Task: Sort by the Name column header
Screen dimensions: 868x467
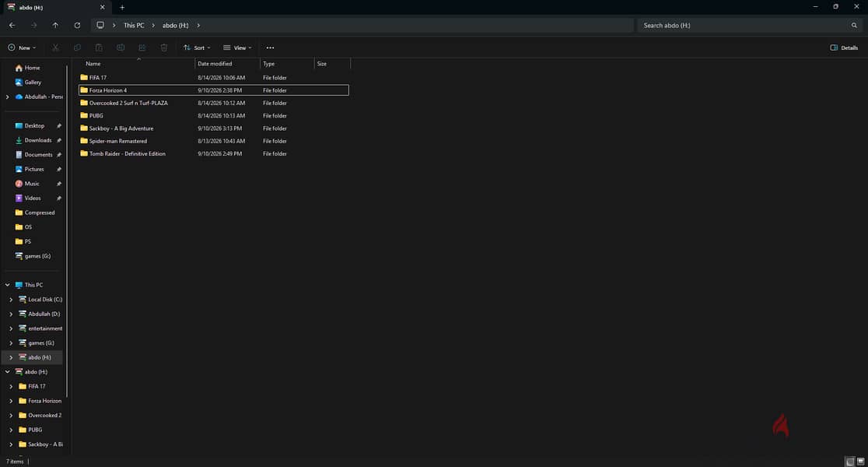Action: 137,64
